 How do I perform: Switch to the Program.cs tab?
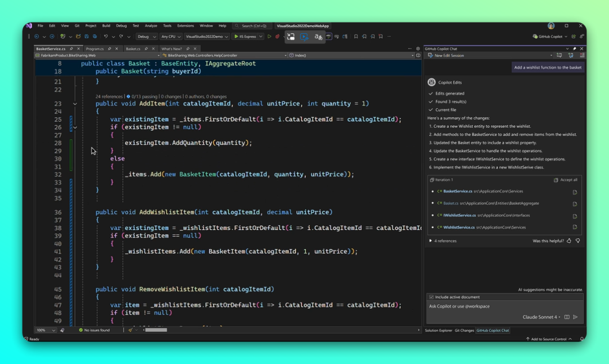pos(95,49)
